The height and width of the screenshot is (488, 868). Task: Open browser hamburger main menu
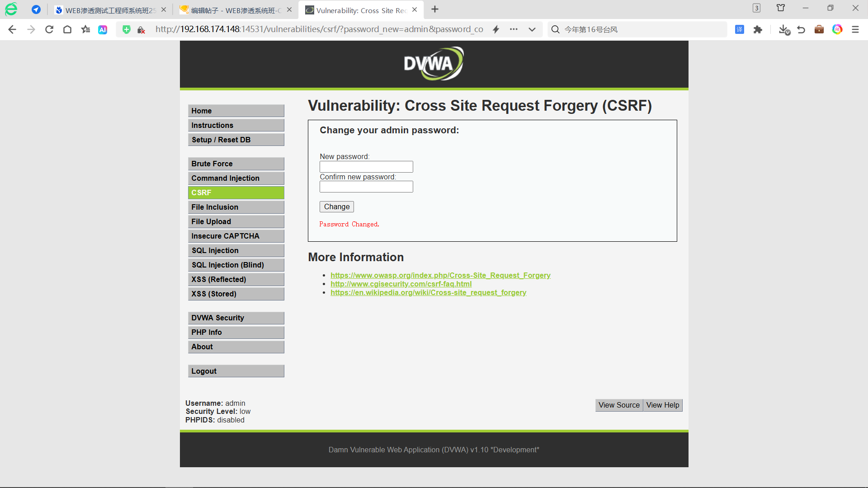tap(855, 29)
